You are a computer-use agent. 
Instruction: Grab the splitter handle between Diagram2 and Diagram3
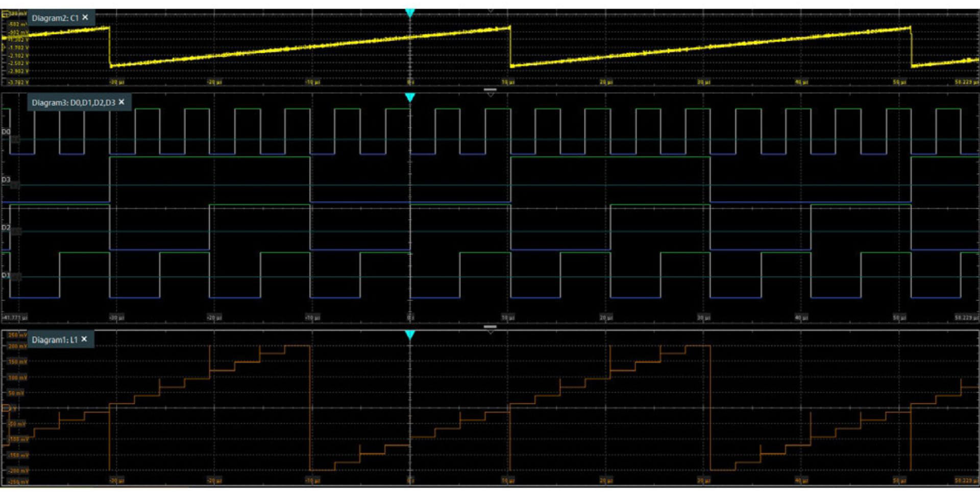(x=490, y=89)
